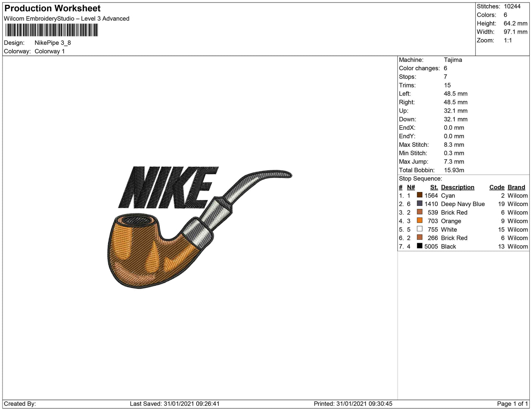Click the "EndX:" label
The width and height of the screenshot is (532, 409).
click(x=407, y=128)
